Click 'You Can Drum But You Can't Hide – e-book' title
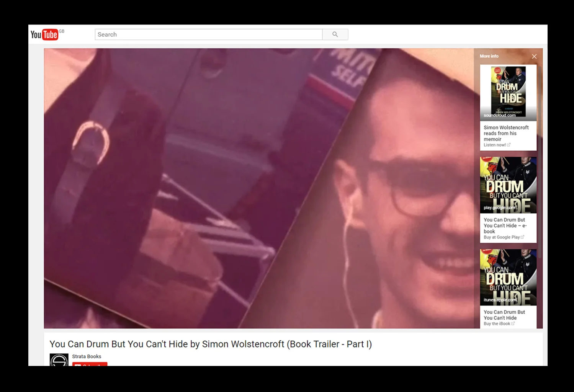Viewport: 574px width, 392px height. coord(505,225)
